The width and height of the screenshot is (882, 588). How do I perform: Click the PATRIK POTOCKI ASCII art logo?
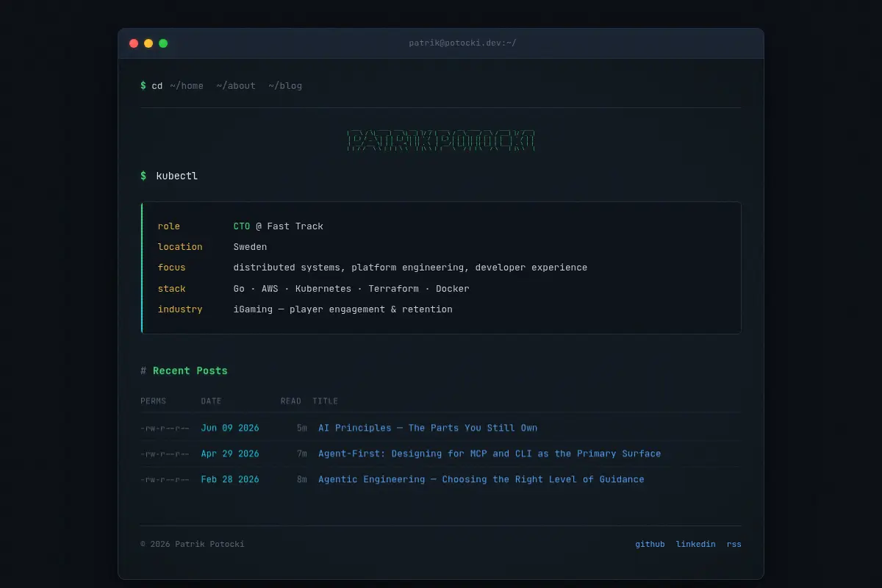click(441, 140)
